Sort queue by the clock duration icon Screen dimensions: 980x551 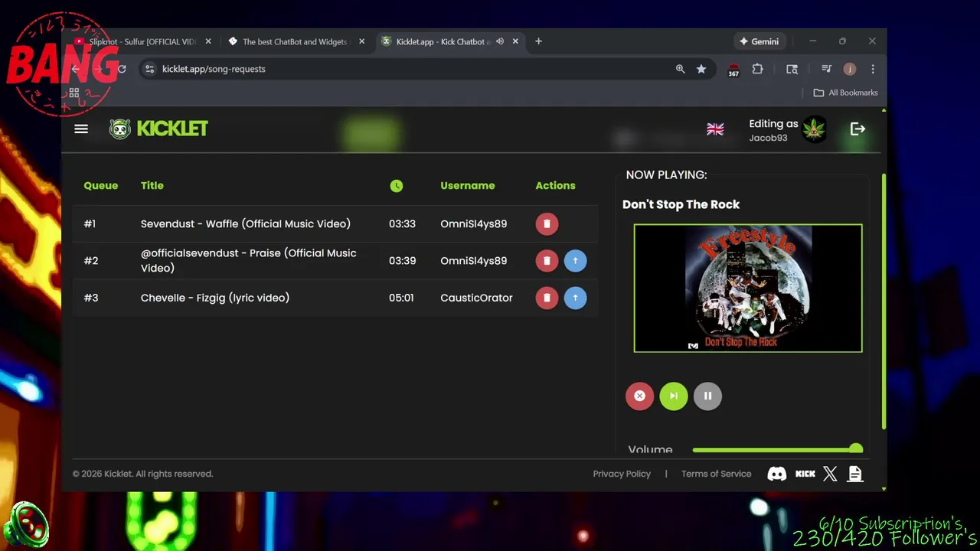tap(396, 186)
